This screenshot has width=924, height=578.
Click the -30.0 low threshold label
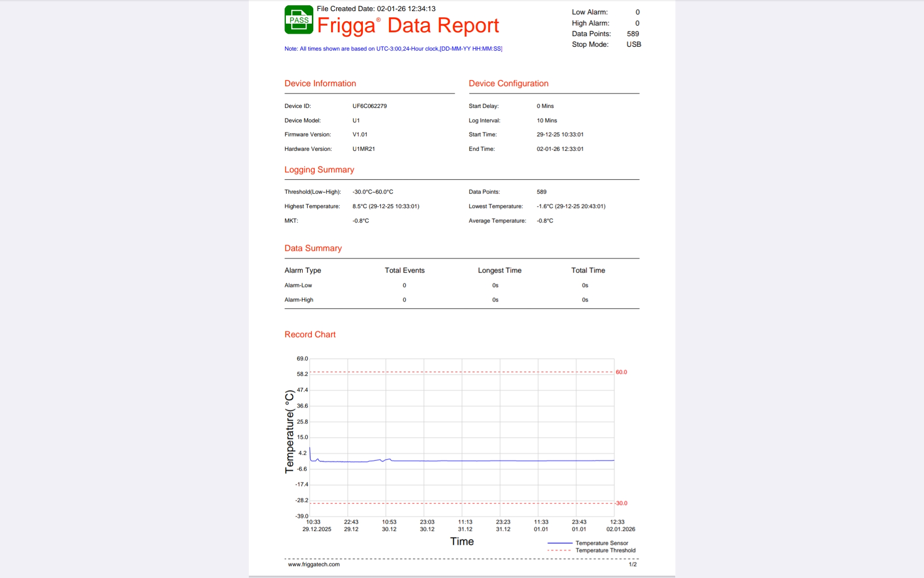pos(621,503)
